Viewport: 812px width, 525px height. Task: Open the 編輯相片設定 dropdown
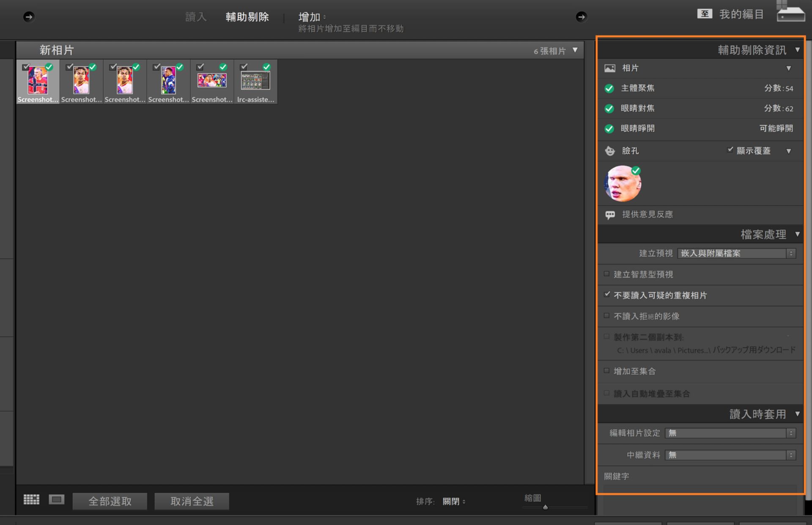click(730, 433)
